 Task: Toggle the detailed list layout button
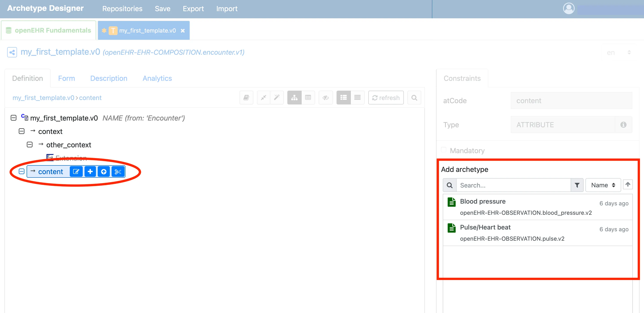[343, 98]
